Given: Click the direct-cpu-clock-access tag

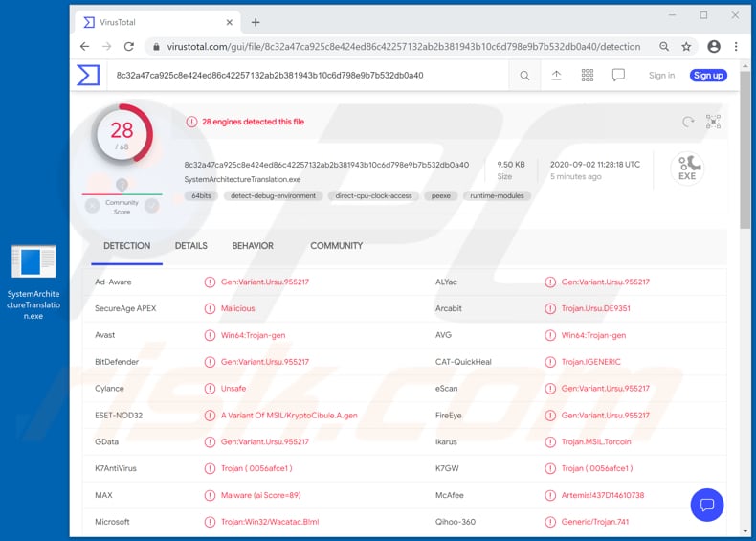Looking at the screenshot, I should 373,196.
